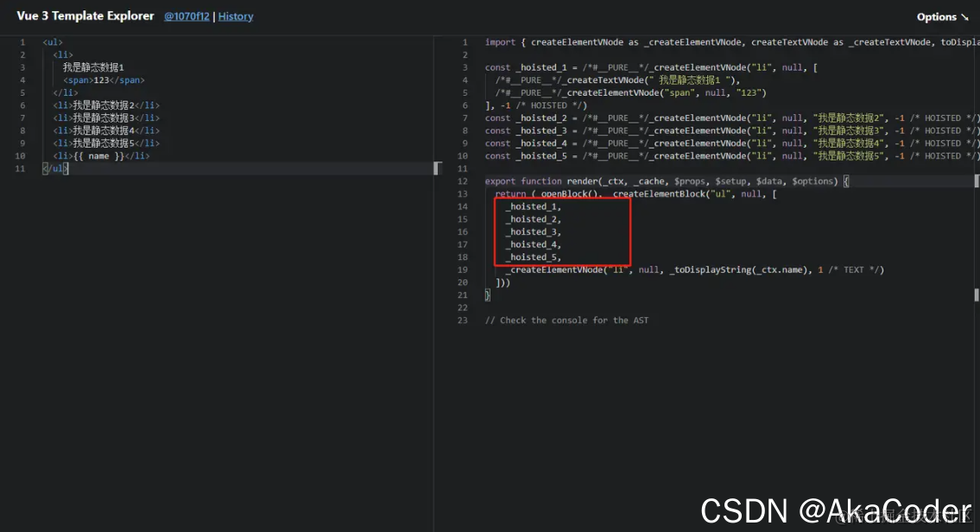Click the opening <ul> tag line in template editor
The height and width of the screenshot is (532, 980).
(x=53, y=42)
